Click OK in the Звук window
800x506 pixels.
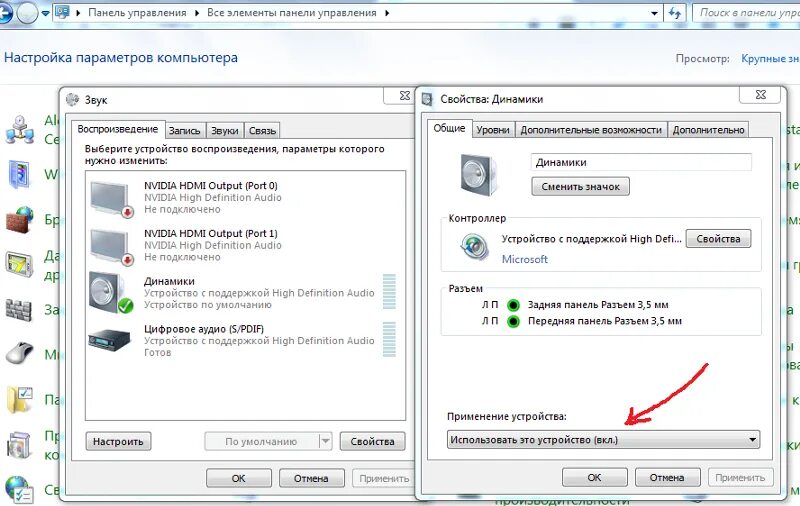[x=238, y=478]
